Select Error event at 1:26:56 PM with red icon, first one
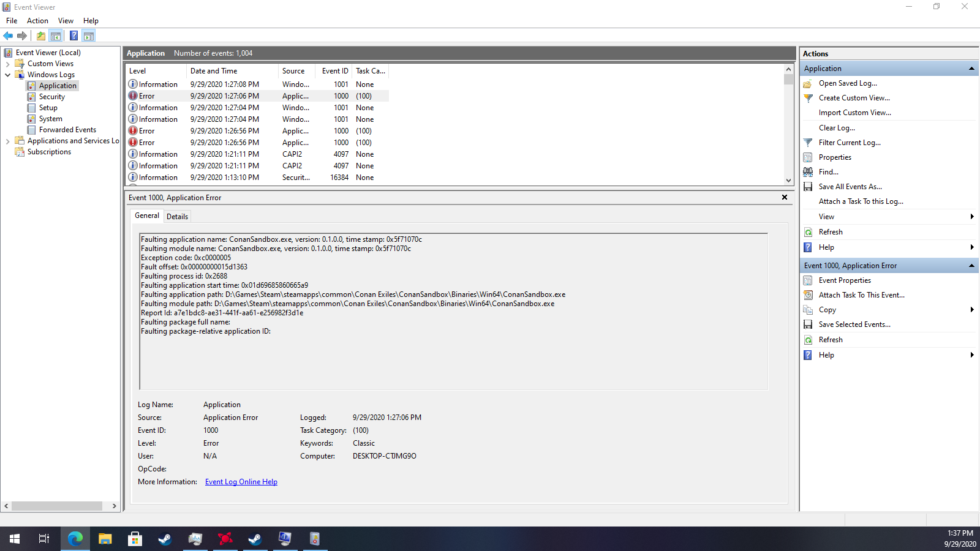Screen dimensions: 980x551 pos(257,131)
